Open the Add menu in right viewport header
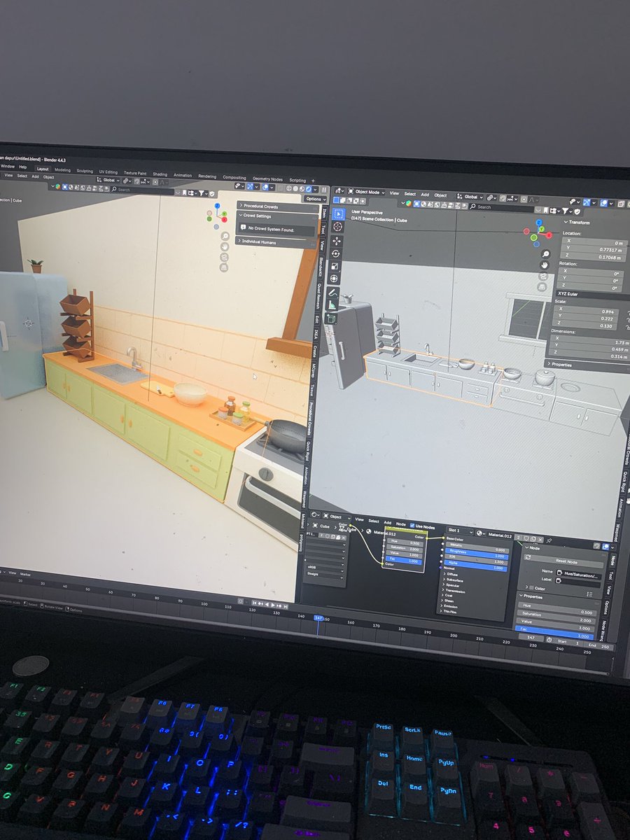Screen dimensions: 630x840 tap(425, 194)
